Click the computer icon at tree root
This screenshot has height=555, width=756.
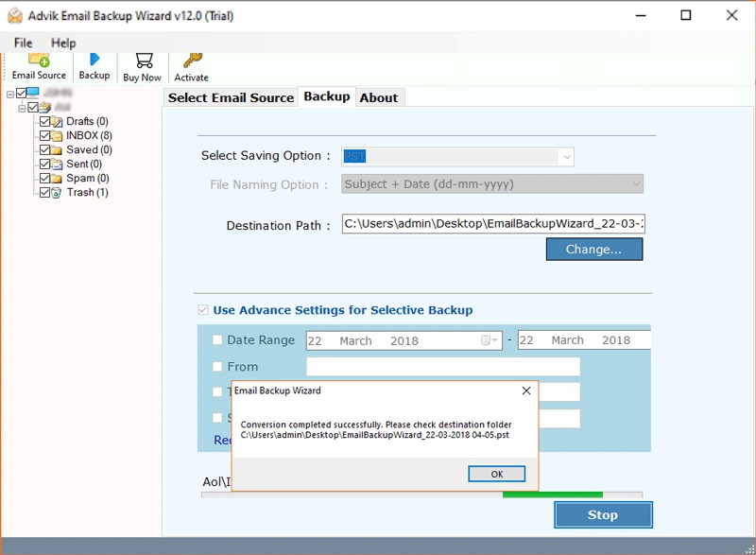33,92
